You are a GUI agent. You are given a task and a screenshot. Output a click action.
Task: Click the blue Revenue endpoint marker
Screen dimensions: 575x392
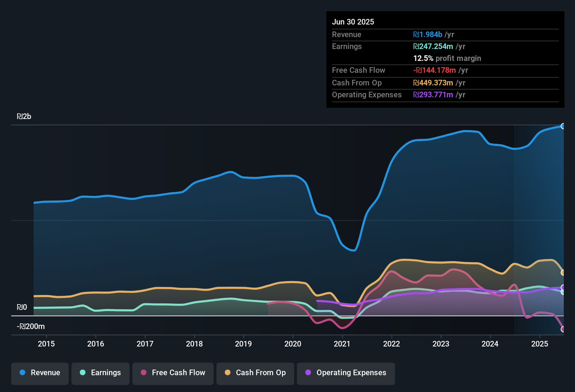point(563,126)
